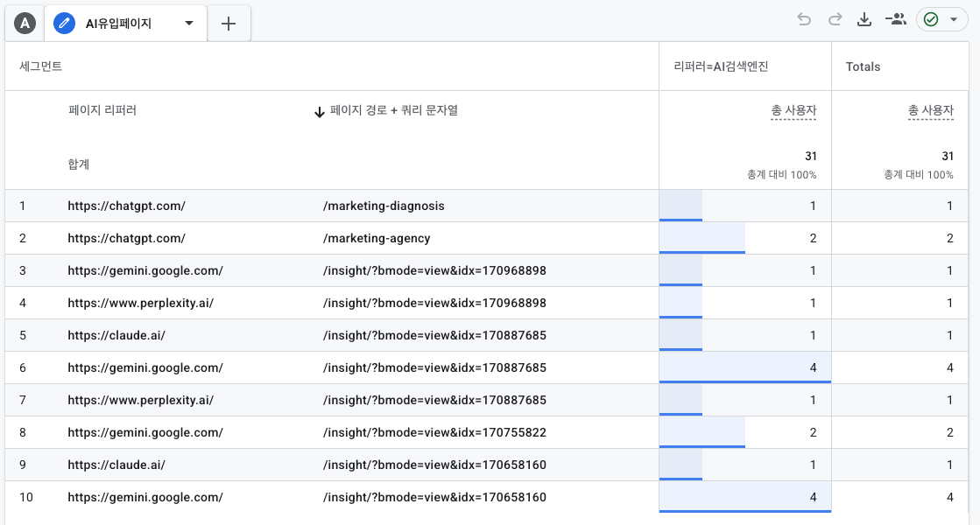Click the undo arrow icon
The image size is (980, 525).
tap(804, 20)
